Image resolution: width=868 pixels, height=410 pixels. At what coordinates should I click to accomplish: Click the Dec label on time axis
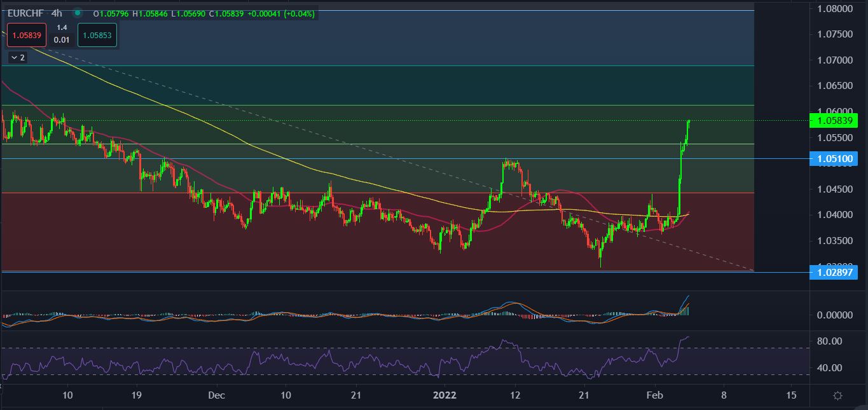click(216, 395)
